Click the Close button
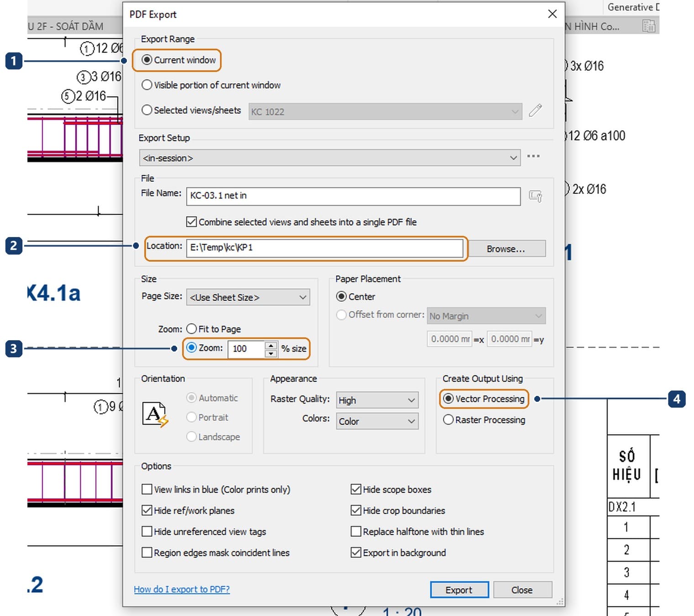The height and width of the screenshot is (616, 694). click(522, 590)
